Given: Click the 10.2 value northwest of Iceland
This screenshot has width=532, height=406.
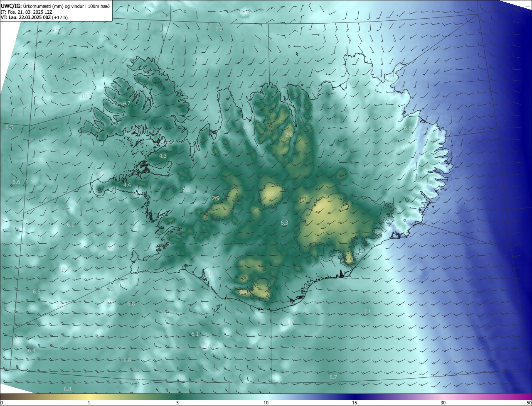Looking at the screenshot, I should pyautogui.click(x=86, y=96).
